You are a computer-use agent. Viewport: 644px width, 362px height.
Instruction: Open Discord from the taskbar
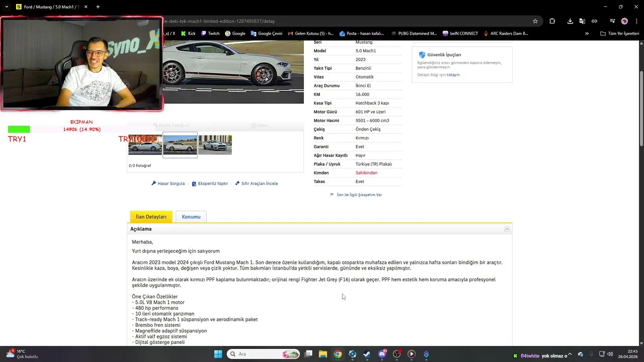click(382, 354)
